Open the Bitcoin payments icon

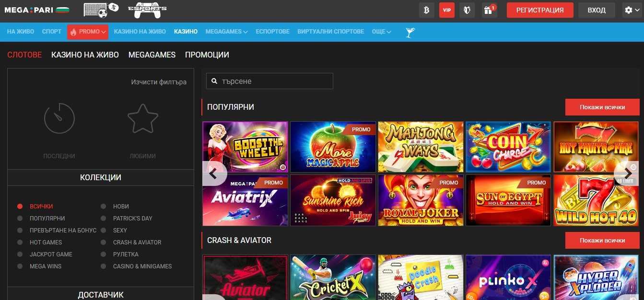coord(426,10)
